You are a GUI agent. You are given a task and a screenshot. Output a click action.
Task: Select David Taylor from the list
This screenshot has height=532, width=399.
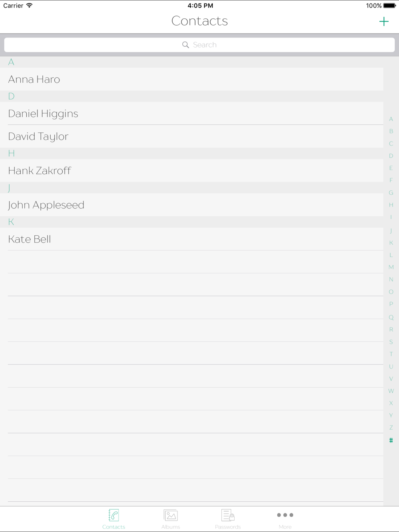192,136
